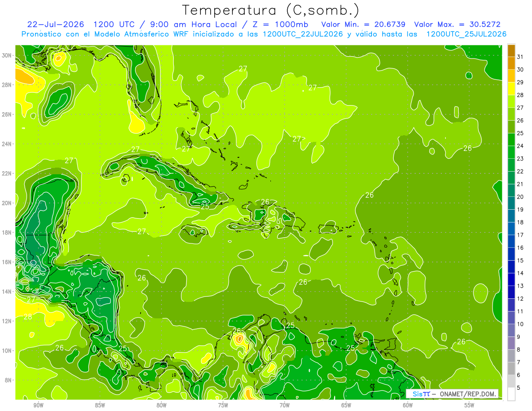Select the date text '22-Jul-2026'
Screen dimensions: 532x411
coord(56,24)
